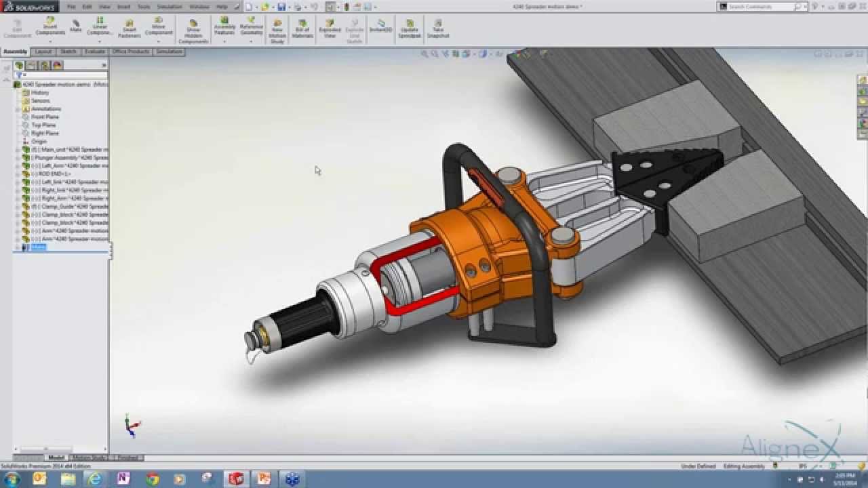The width and height of the screenshot is (868, 488).
Task: Click the feature tree filter field
Action: coord(60,75)
